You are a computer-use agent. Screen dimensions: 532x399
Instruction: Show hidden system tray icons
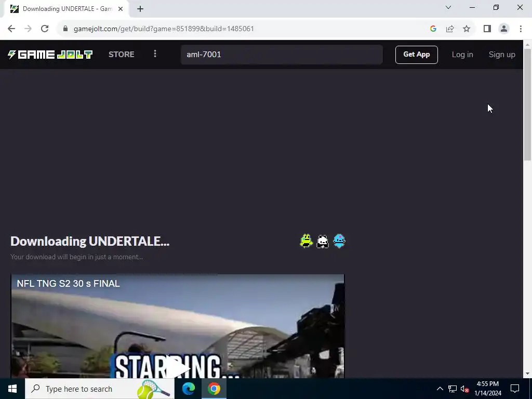click(440, 389)
